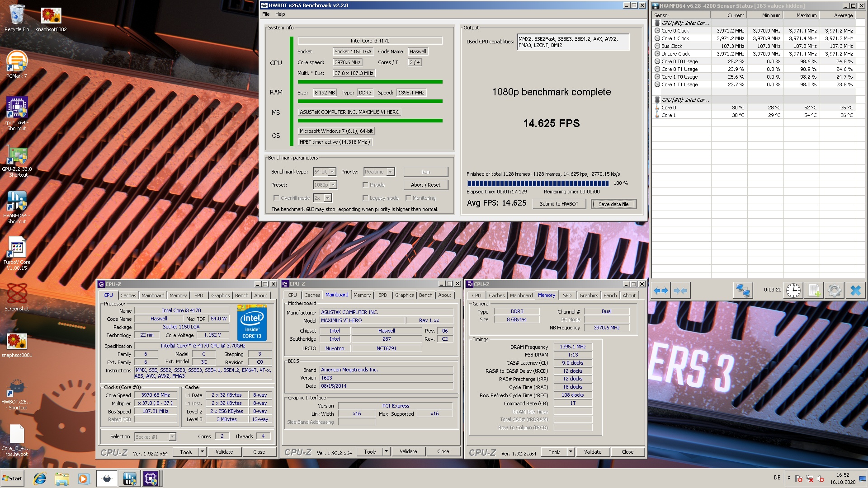Click muted volume tray icon

[821, 479]
